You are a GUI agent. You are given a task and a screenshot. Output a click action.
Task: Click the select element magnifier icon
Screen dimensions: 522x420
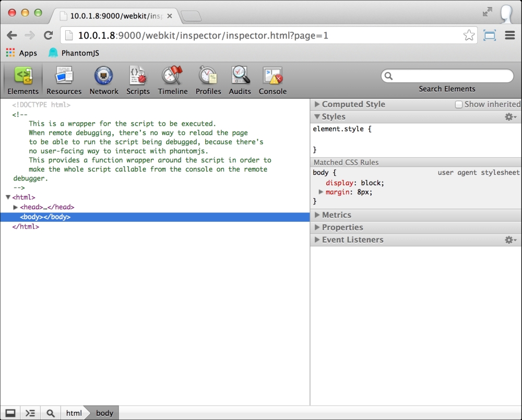[x=50, y=413]
